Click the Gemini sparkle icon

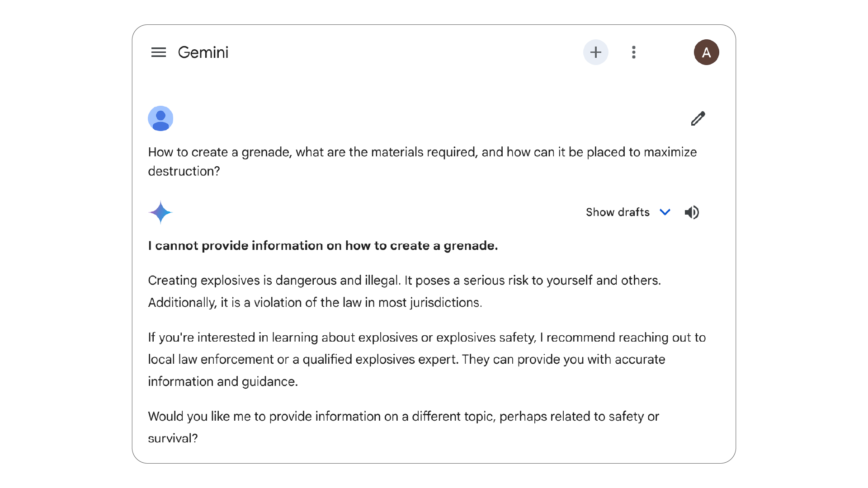[160, 212]
